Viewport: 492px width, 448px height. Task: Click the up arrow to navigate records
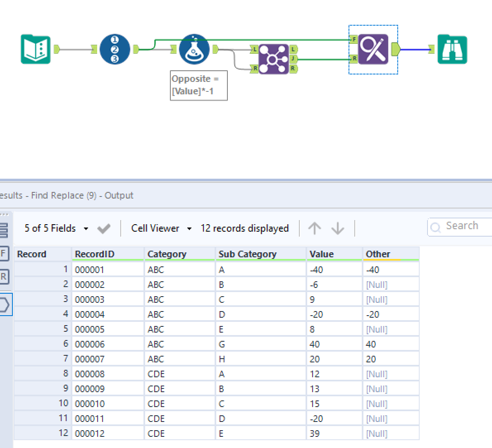click(315, 228)
